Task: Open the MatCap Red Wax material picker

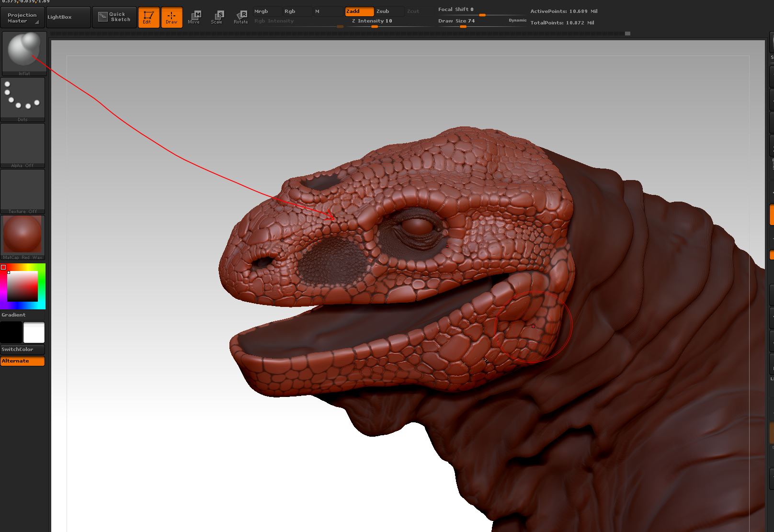Action: coord(23,238)
